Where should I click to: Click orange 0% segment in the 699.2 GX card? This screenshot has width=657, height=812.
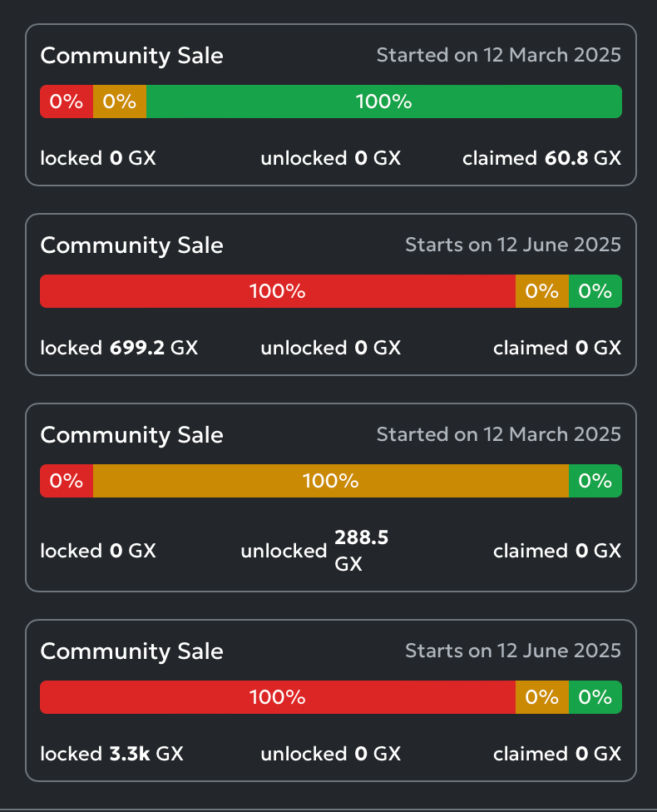tap(542, 291)
